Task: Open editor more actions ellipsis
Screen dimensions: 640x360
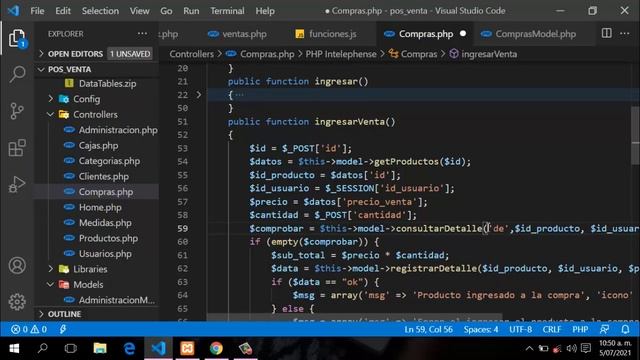Action: 624,33
